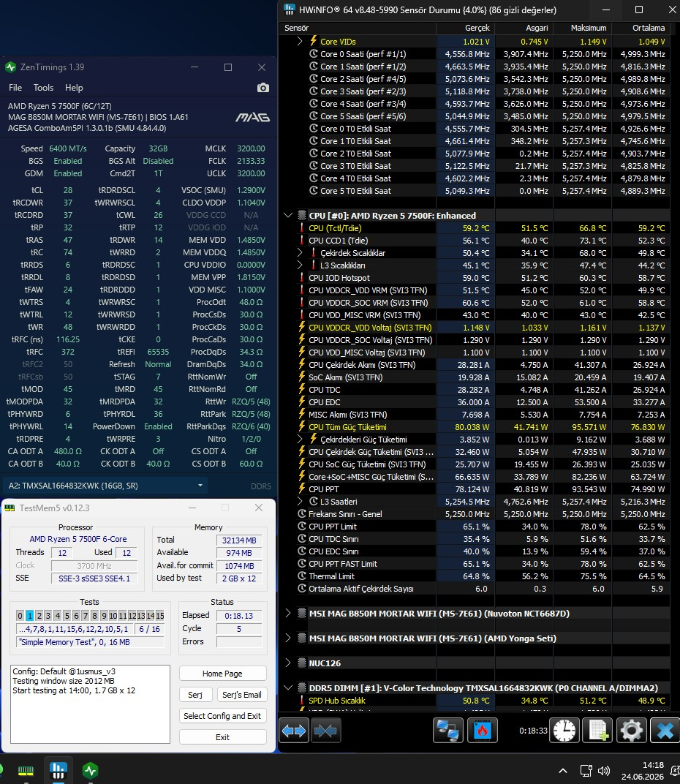
Task: Click clock icon beside CPU PPT Limit
Action: (x=301, y=526)
